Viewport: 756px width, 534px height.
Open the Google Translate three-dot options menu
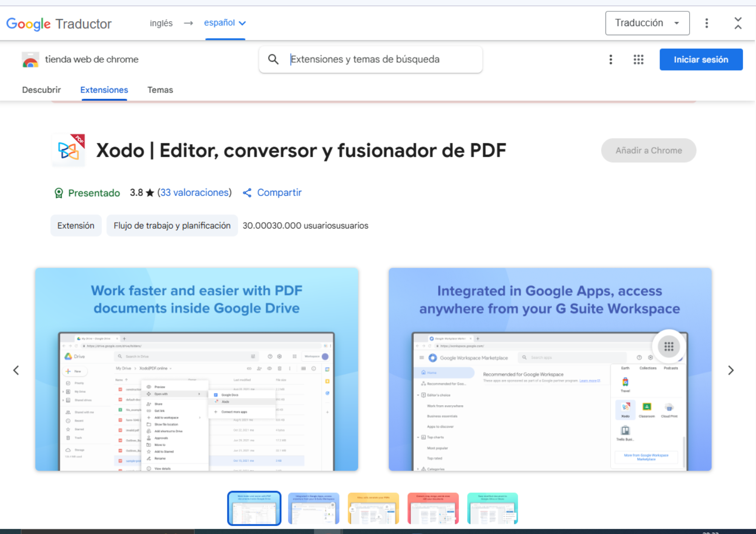(706, 23)
